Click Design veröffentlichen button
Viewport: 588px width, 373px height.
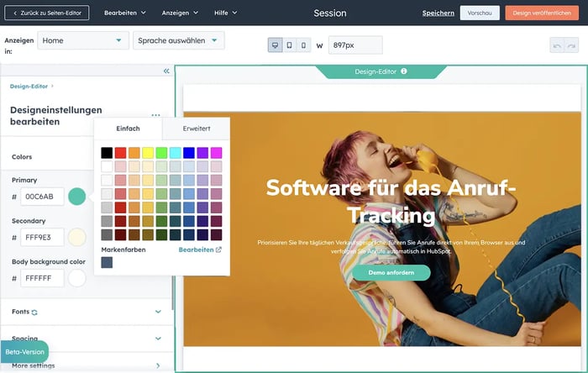[x=542, y=13]
